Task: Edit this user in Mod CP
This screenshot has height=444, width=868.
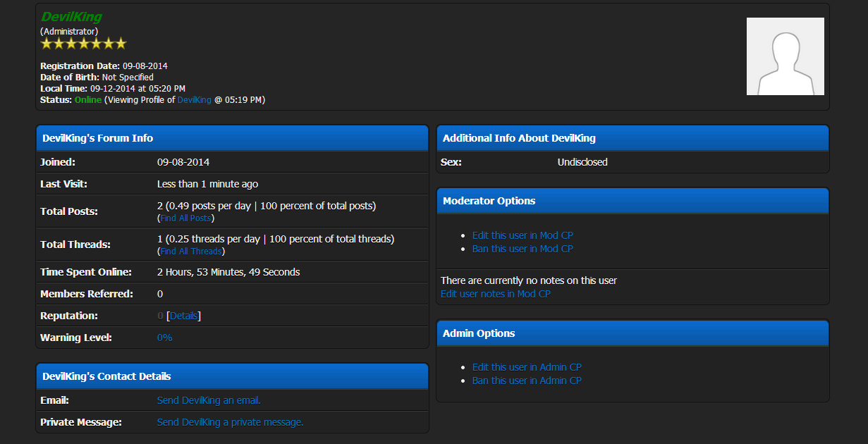Action: 522,235
